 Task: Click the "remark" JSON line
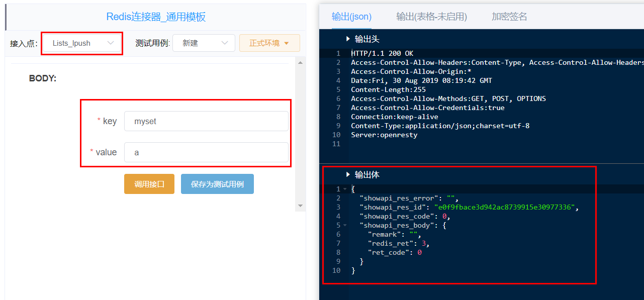tap(394, 235)
